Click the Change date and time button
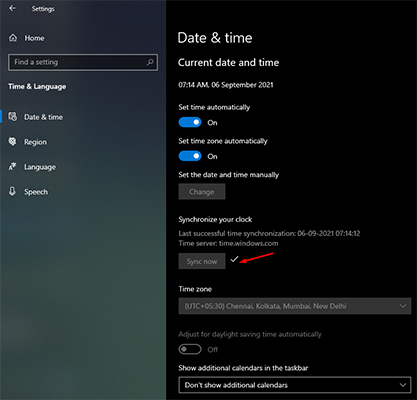 (202, 192)
